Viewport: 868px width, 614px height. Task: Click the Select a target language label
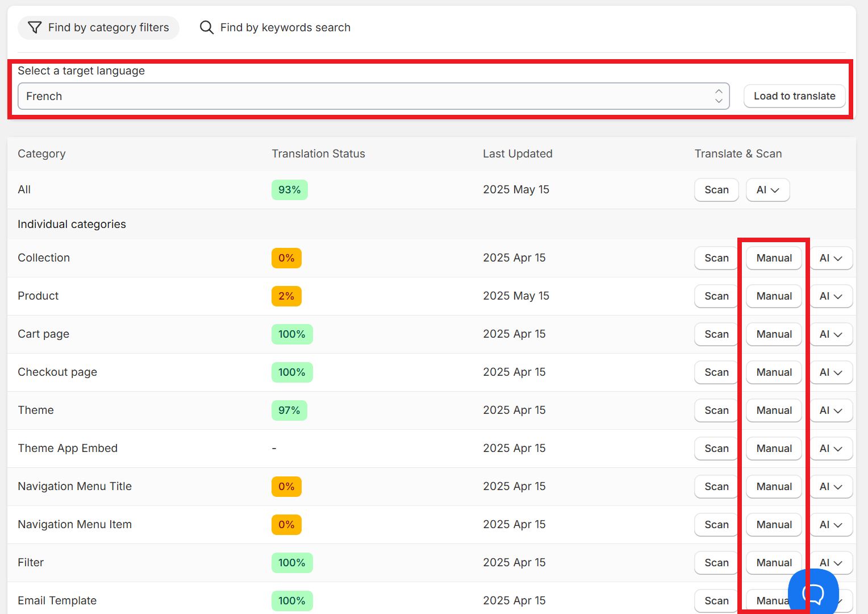point(81,71)
